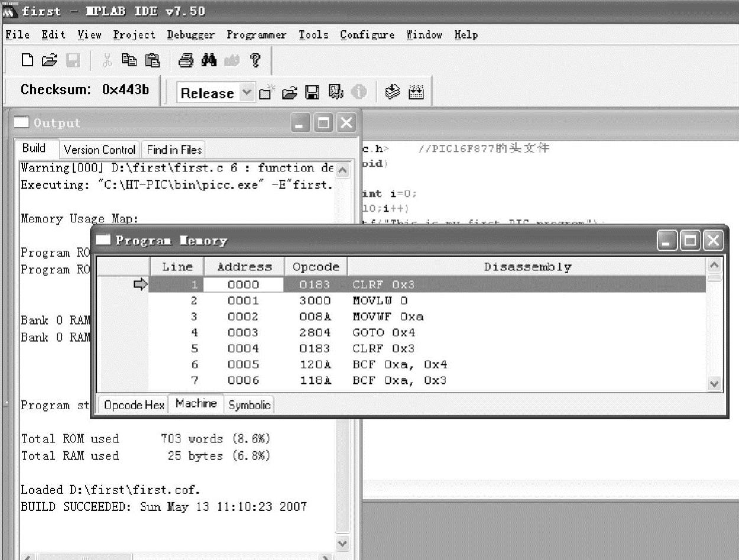Screen dimensions: 739x560
Task: Click the Make project icon
Action: pos(393,92)
